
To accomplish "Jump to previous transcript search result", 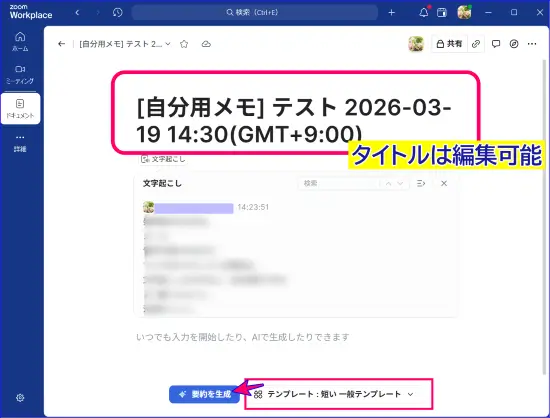I will (x=388, y=183).
